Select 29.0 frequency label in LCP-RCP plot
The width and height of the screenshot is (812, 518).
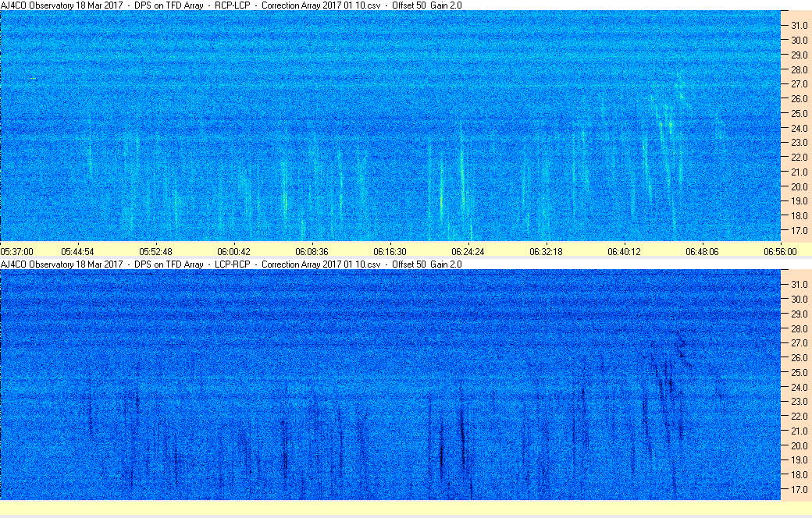point(799,314)
